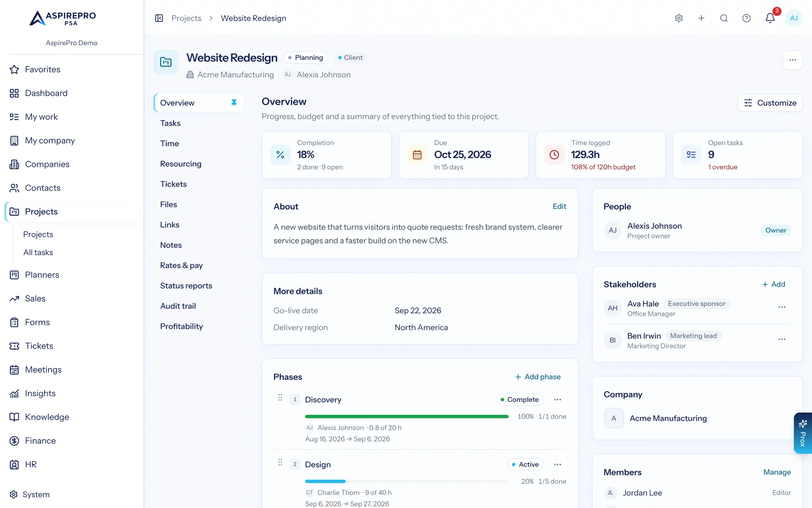Viewport: 812px width, 508px height.
Task: Open search via magnifier icon
Action: (724, 18)
